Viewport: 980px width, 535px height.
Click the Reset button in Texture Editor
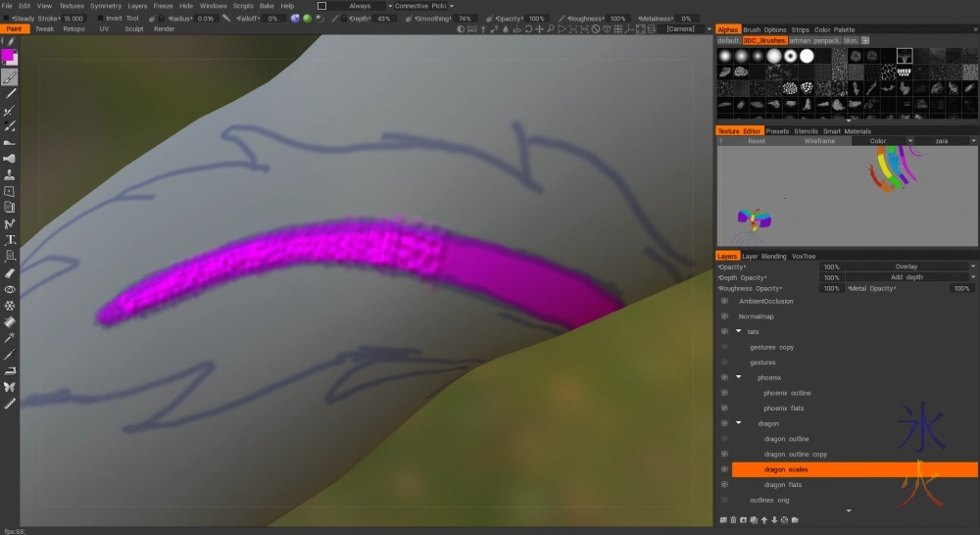pos(757,141)
